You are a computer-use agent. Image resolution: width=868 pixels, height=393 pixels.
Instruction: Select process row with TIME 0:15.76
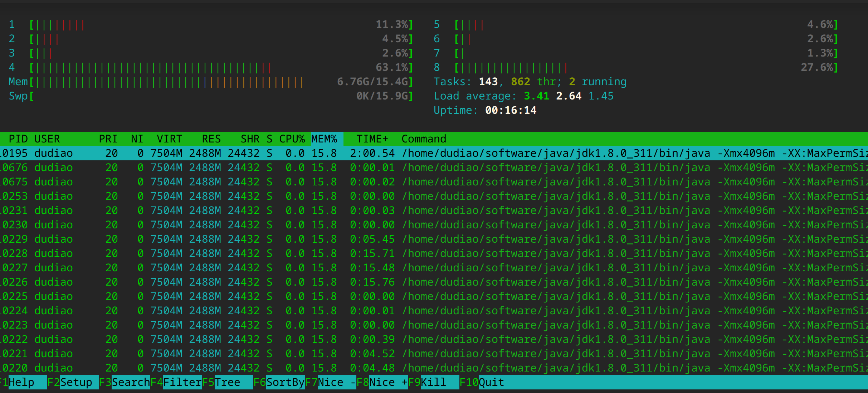pyautogui.click(x=372, y=282)
